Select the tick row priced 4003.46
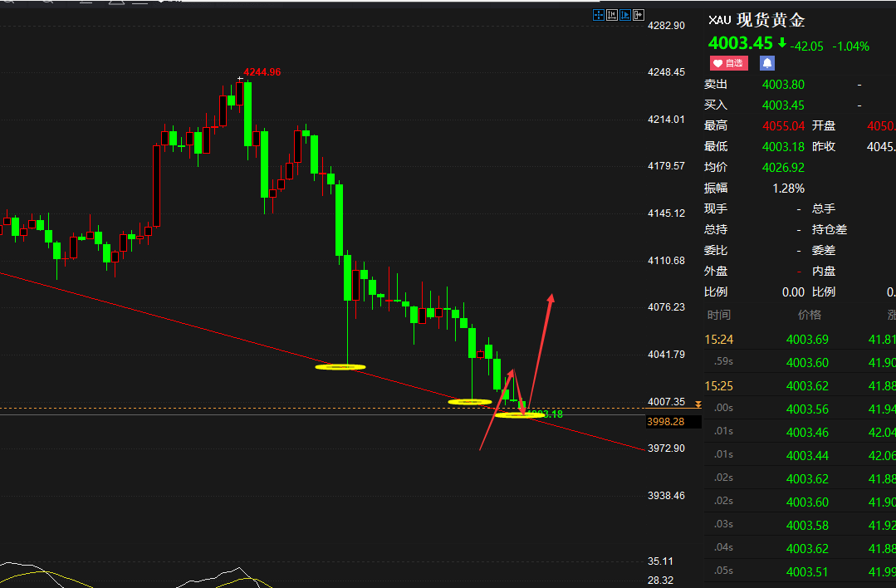The image size is (896, 588). (x=800, y=433)
